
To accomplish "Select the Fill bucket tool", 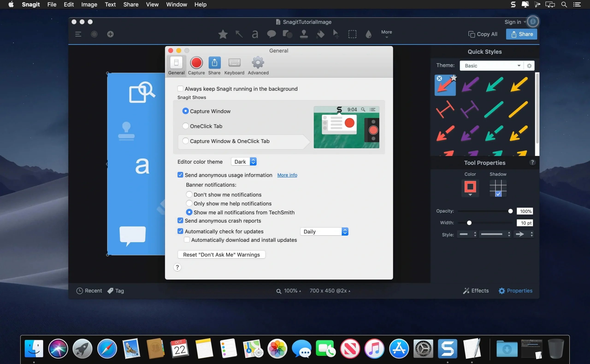I will click(320, 34).
